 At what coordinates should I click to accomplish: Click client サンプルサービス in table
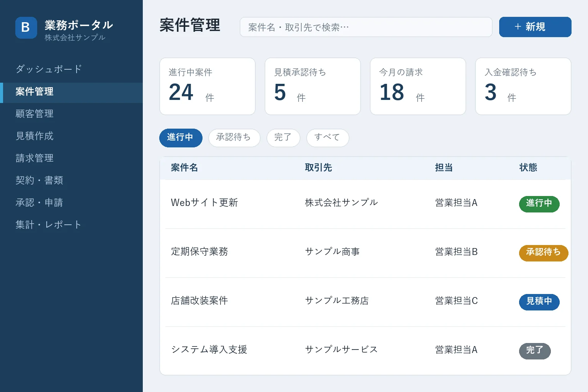pyautogui.click(x=341, y=350)
